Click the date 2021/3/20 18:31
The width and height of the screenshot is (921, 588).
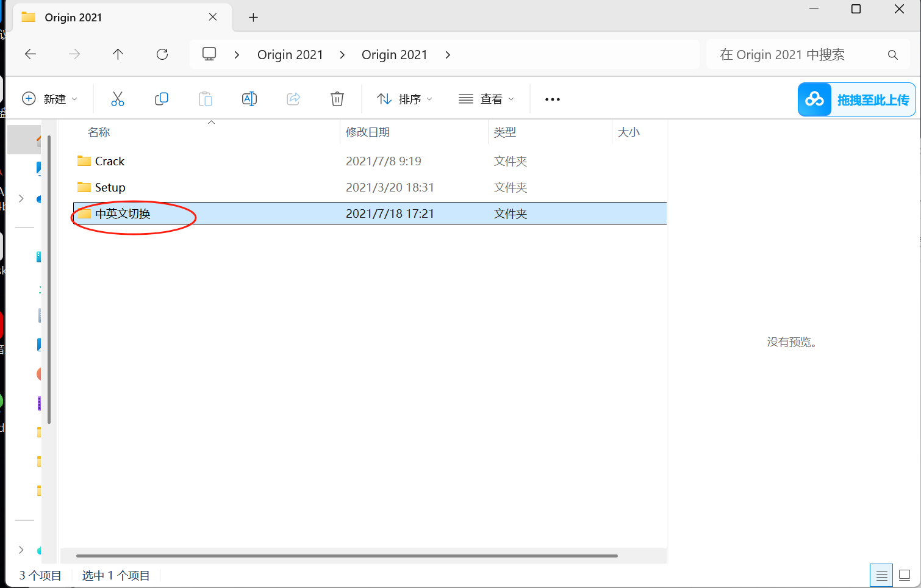point(390,187)
